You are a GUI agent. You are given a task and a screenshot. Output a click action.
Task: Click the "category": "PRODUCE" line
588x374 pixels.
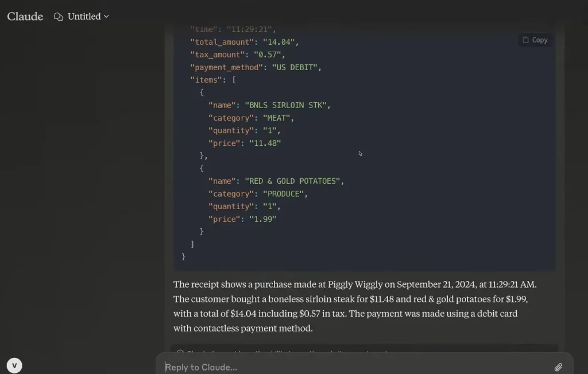pyautogui.click(x=258, y=194)
